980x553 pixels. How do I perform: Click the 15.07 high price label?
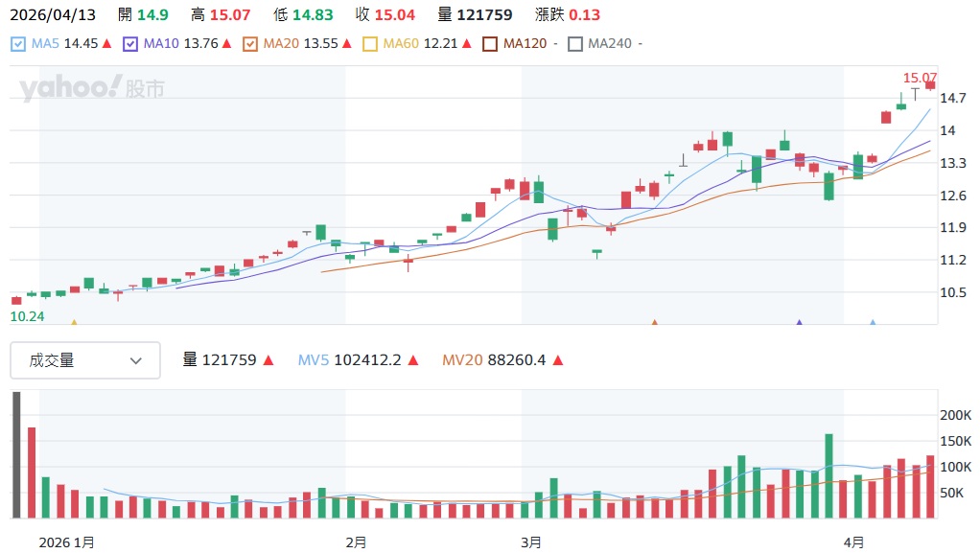tap(919, 78)
